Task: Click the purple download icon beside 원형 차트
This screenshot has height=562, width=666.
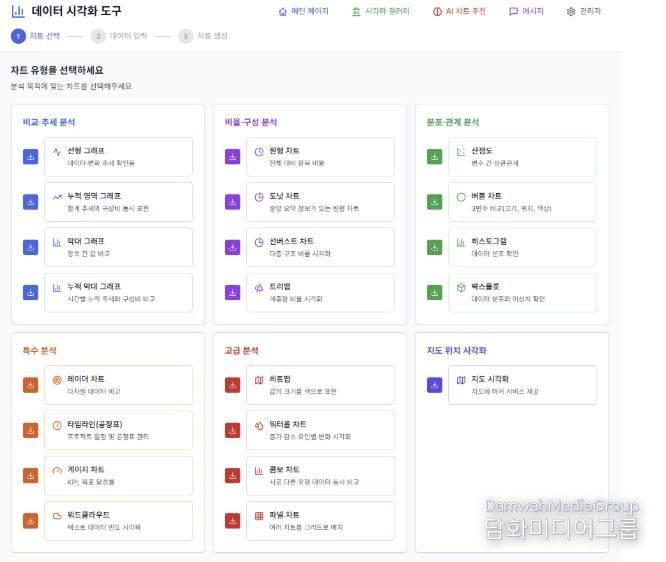Action: (232, 157)
